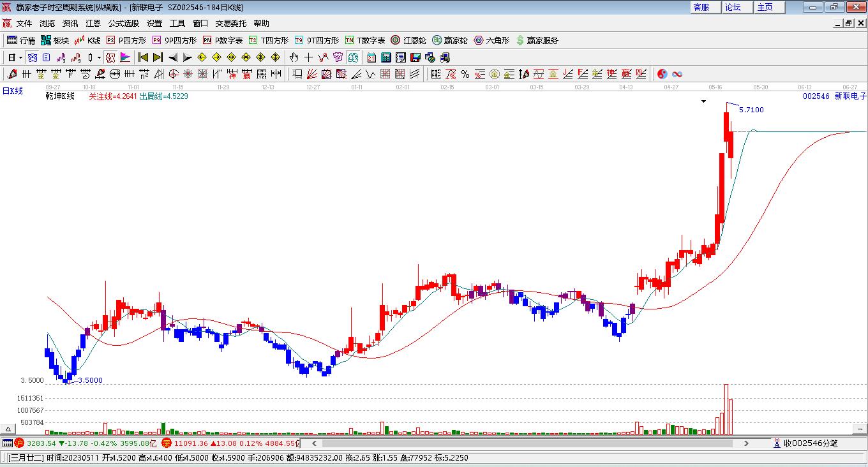The height and width of the screenshot is (467, 868).
Task: Click the yin-yang taiji icon
Action: pyautogui.click(x=662, y=74)
